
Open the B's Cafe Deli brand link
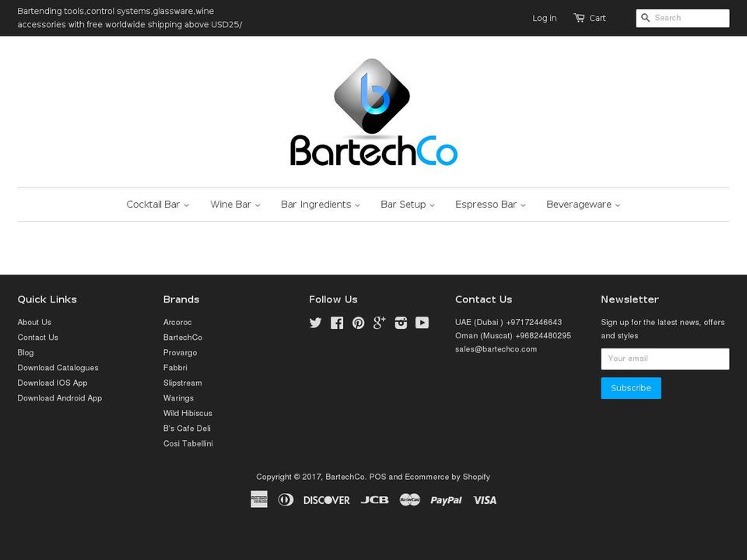[x=187, y=429]
